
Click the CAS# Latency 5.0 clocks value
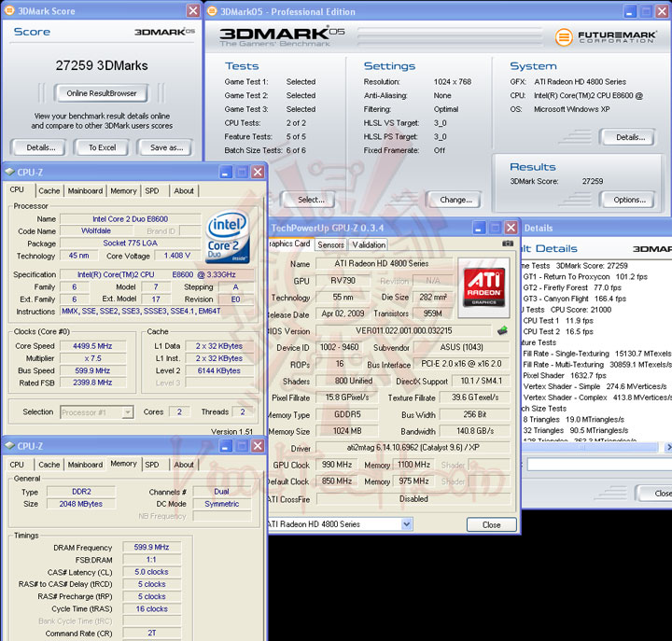pyautogui.click(x=152, y=572)
